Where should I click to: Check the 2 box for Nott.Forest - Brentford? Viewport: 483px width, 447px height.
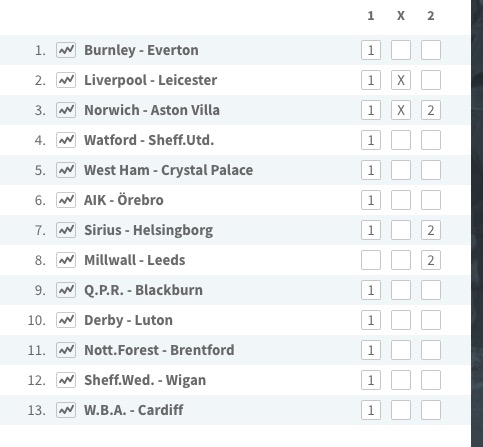point(431,350)
